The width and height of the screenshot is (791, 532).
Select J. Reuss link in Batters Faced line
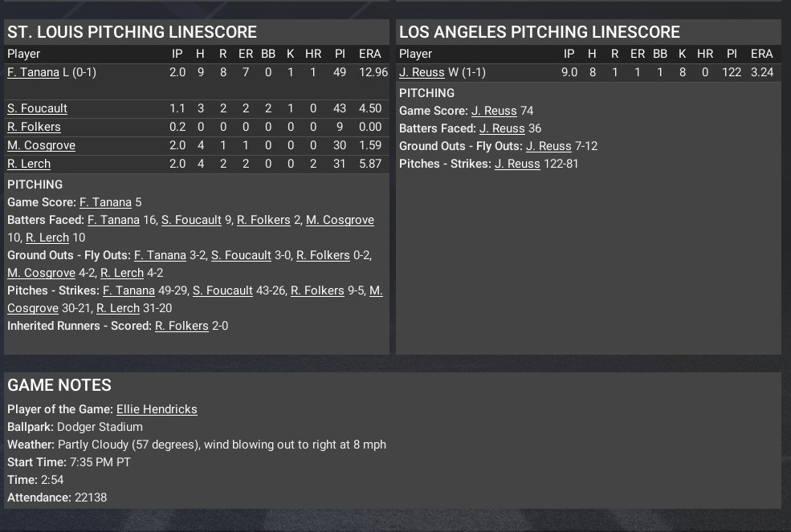(502, 128)
